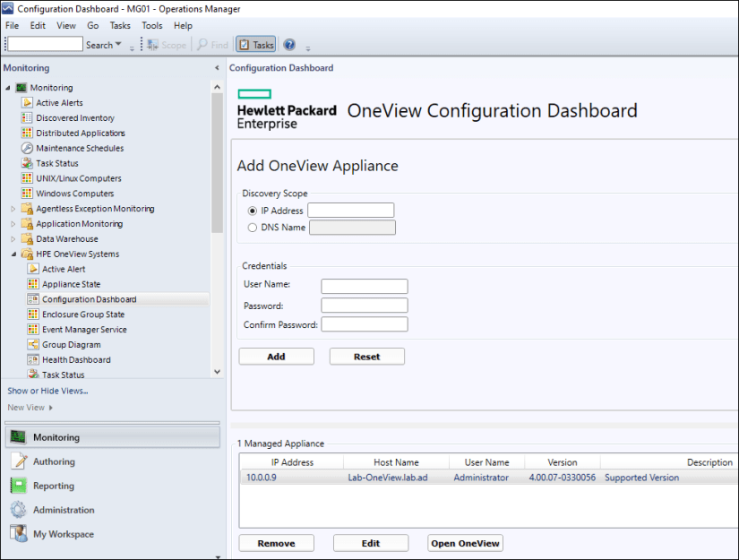739x560 pixels.
Task: Click the Active Alert icon under HPE OneView
Action: point(33,269)
